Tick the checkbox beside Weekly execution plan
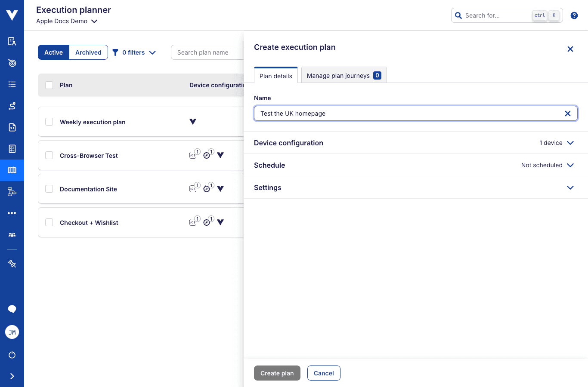This screenshot has width=588, height=387. coord(49,122)
